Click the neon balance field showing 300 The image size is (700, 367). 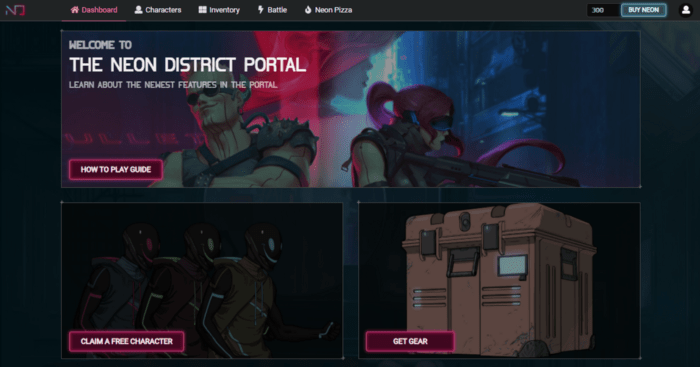(603, 10)
